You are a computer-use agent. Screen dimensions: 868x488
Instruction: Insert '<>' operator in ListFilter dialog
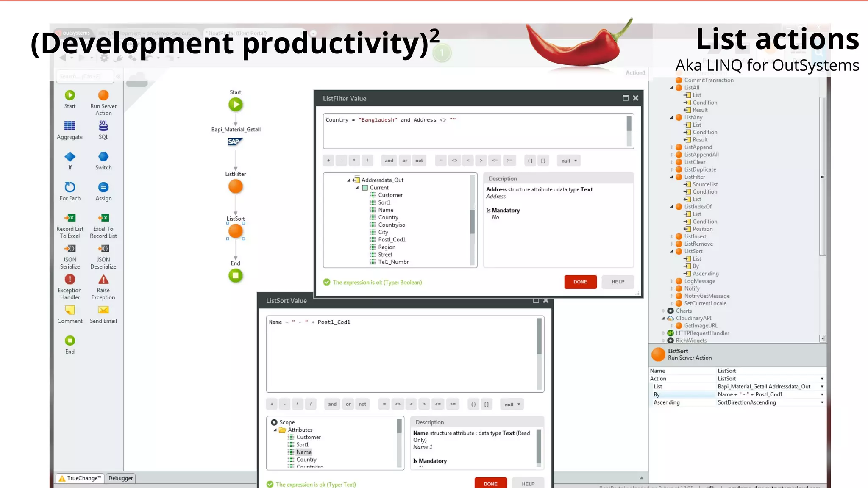(454, 161)
